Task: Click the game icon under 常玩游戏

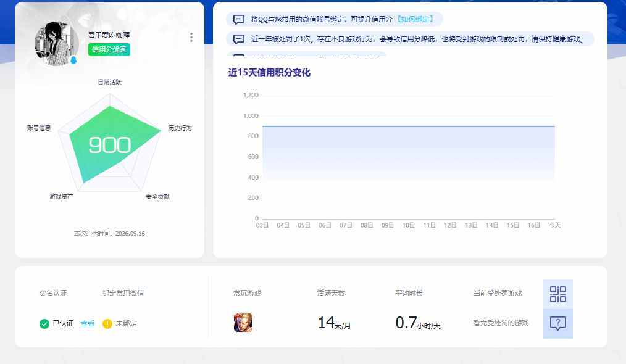Action: click(x=243, y=323)
